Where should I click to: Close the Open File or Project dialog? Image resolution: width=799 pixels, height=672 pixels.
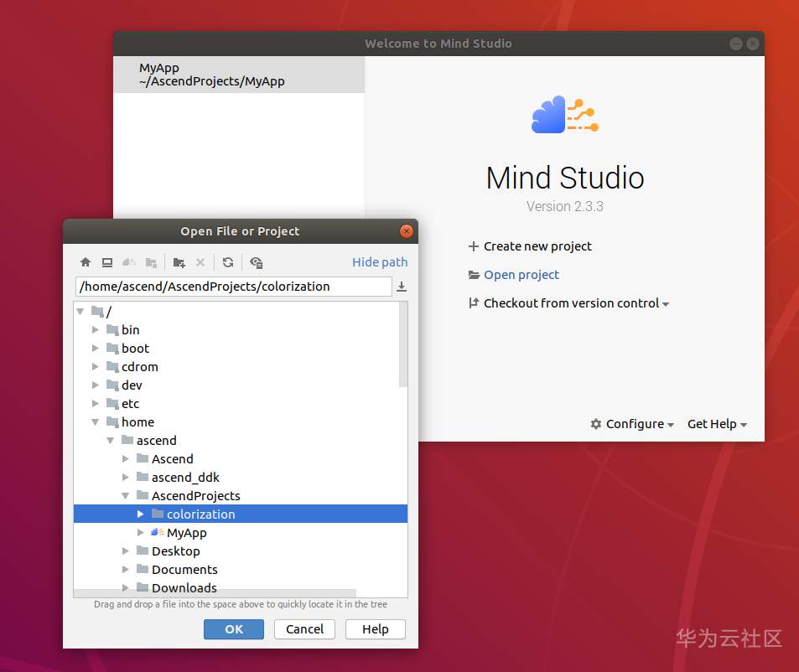[406, 231]
